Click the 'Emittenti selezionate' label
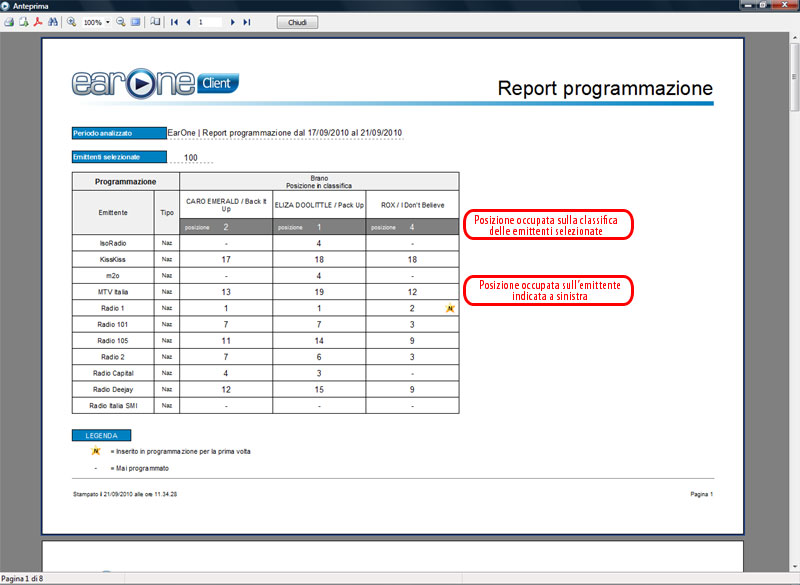Screen dimensions: 800x585 coord(119,157)
